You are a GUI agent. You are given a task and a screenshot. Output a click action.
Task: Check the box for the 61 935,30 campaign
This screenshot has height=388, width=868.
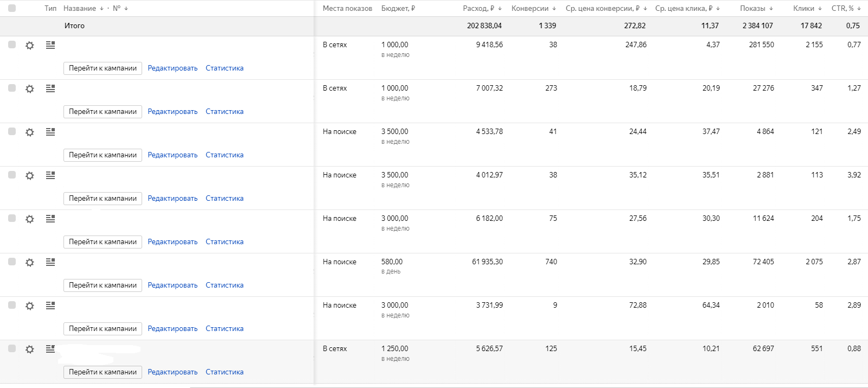click(12, 262)
